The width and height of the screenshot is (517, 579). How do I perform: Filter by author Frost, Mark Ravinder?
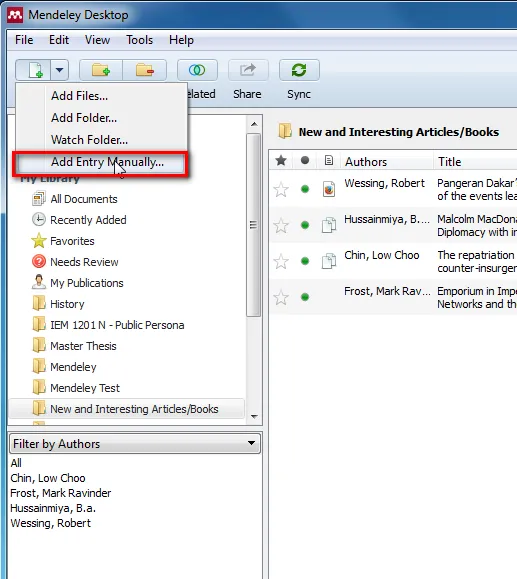(61, 493)
